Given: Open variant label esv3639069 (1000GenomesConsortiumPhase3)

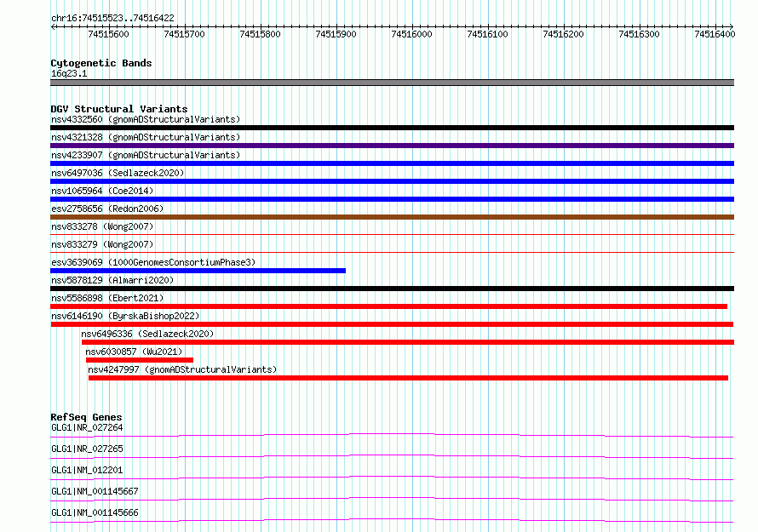Looking at the screenshot, I should tap(153, 262).
